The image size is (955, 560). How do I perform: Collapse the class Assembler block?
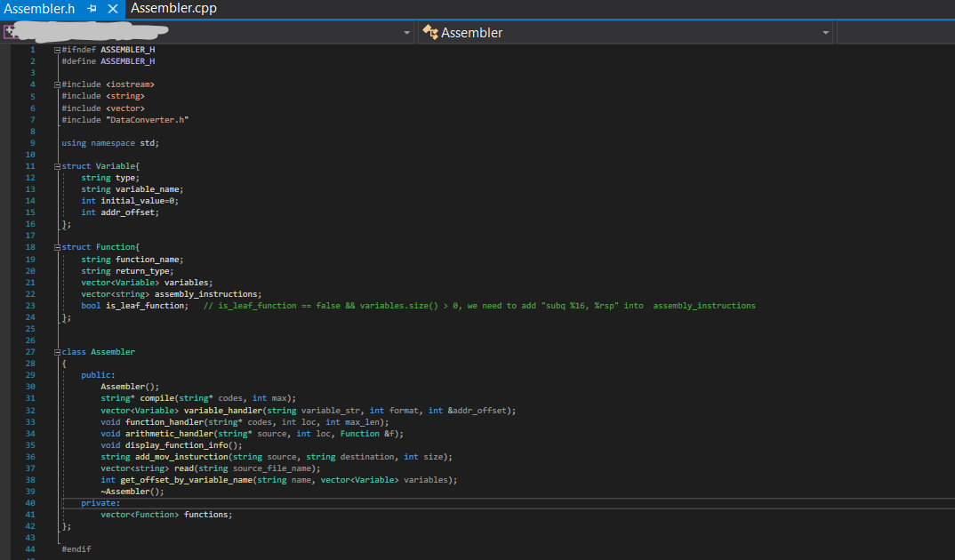57,352
